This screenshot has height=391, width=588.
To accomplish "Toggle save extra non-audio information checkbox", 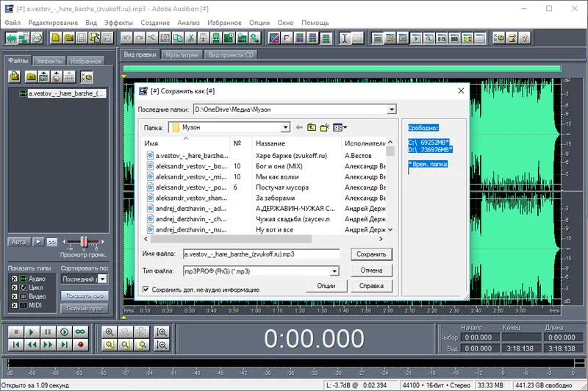I will [145, 290].
